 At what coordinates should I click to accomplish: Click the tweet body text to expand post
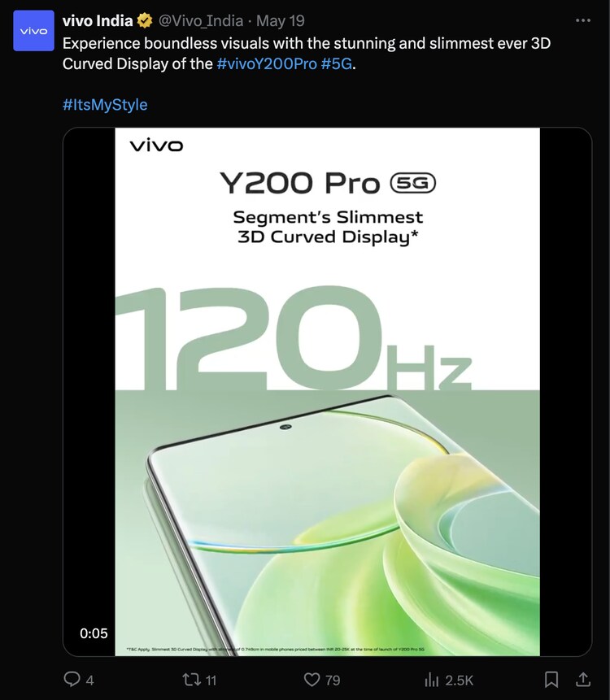pyautogui.click(x=307, y=54)
